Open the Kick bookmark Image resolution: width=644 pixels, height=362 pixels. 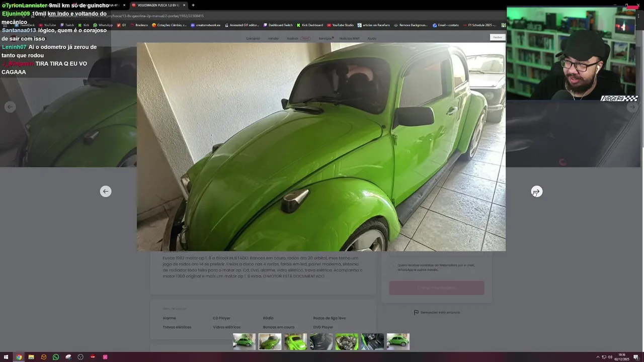pos(84,25)
